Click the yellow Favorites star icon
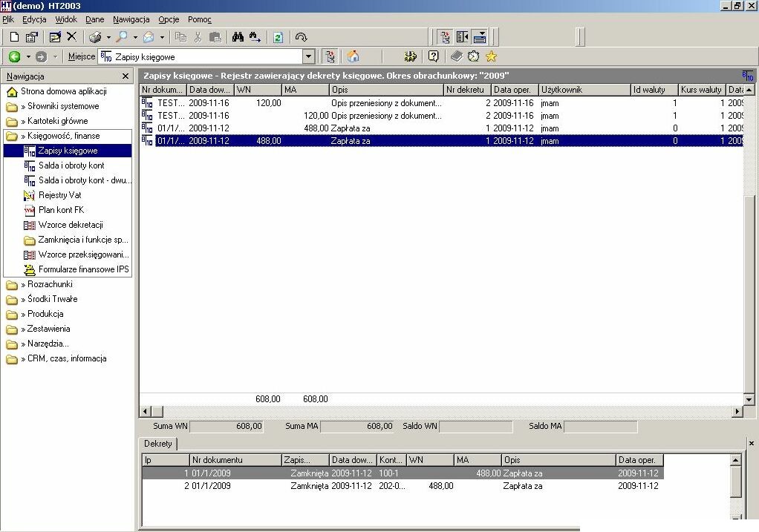The image size is (759, 532). pos(491,56)
